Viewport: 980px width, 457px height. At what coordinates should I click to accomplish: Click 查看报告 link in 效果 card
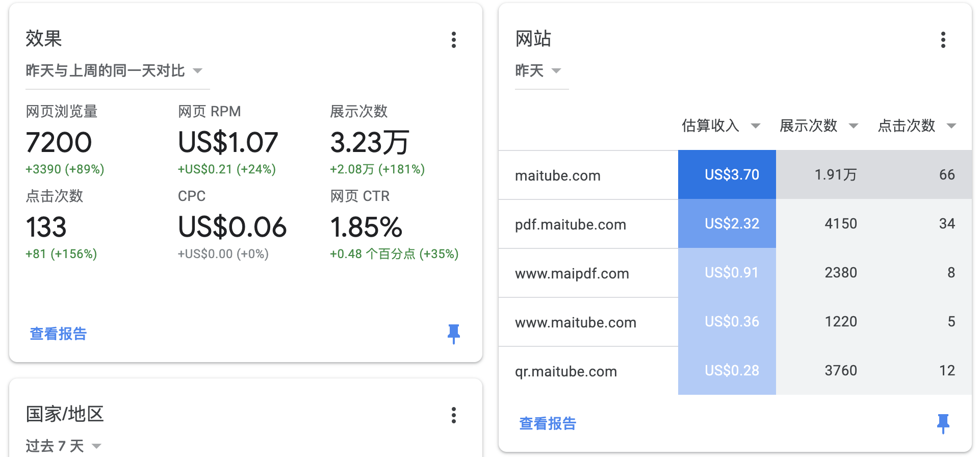coord(58,334)
